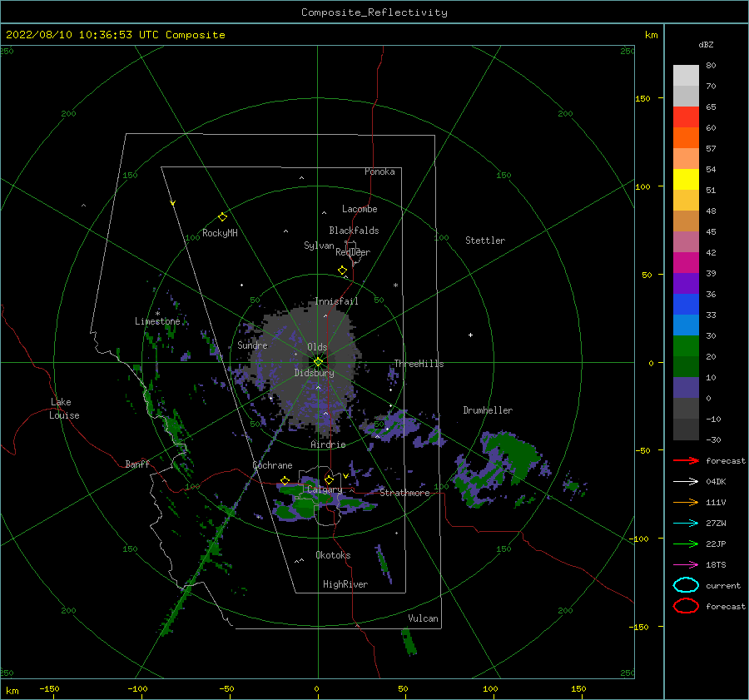Click the Lacombe city label
Image resolution: width=749 pixels, height=700 pixels.
(360, 209)
